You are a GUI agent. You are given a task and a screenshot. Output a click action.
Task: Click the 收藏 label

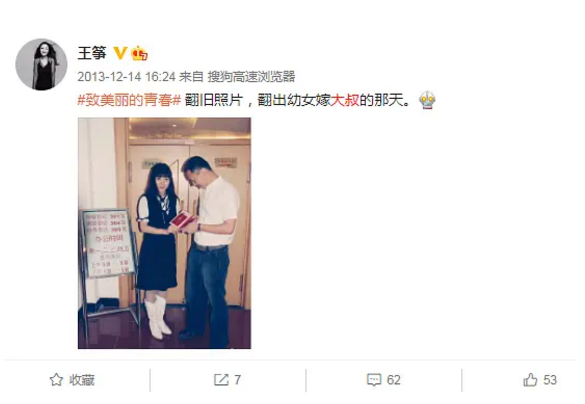[x=82, y=380]
